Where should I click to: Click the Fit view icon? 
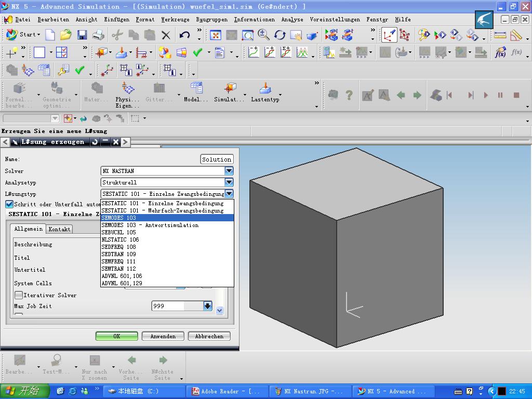[x=216, y=35]
